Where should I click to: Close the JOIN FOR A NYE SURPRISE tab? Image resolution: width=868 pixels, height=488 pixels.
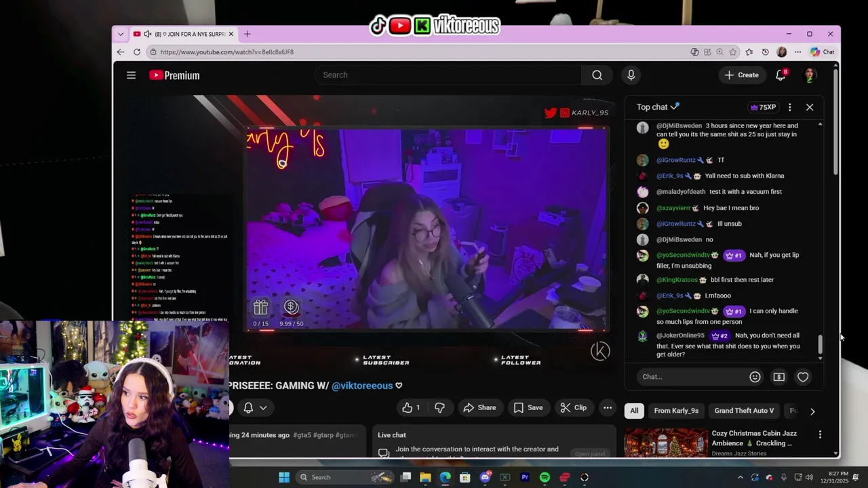click(x=231, y=34)
